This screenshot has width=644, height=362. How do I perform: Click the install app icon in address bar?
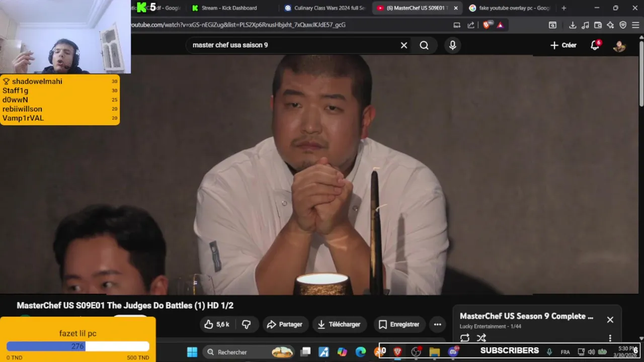pos(457,25)
